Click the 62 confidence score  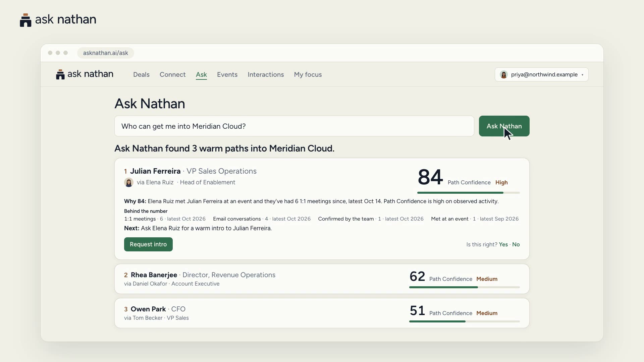click(x=417, y=277)
